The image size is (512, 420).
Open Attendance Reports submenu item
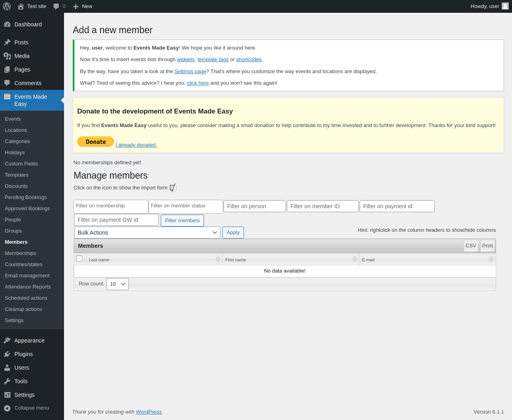28,287
